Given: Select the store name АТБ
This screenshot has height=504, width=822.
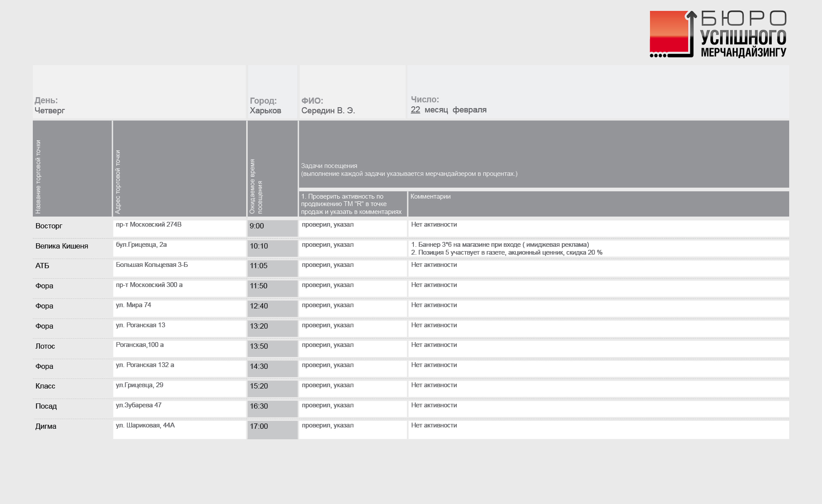Looking at the screenshot, I should pyautogui.click(x=42, y=266).
